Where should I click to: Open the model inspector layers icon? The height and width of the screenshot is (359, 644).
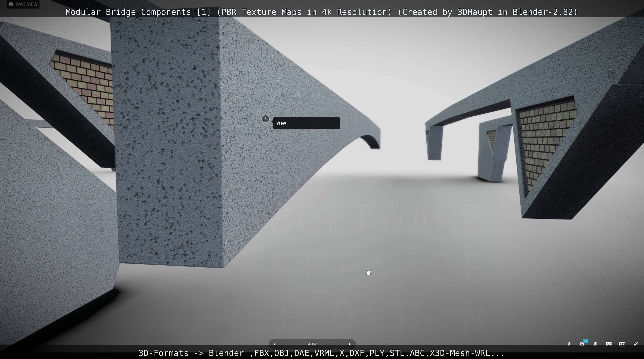point(595,344)
